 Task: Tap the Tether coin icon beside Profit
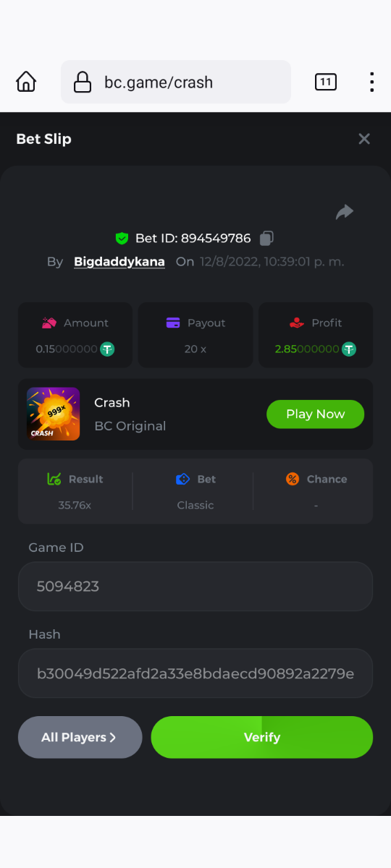pos(349,349)
